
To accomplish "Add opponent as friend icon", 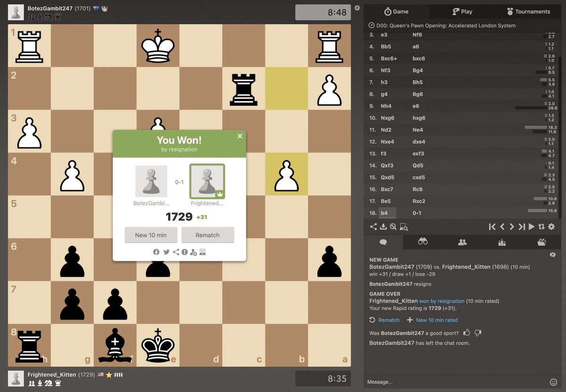I will pyautogui.click(x=193, y=252).
